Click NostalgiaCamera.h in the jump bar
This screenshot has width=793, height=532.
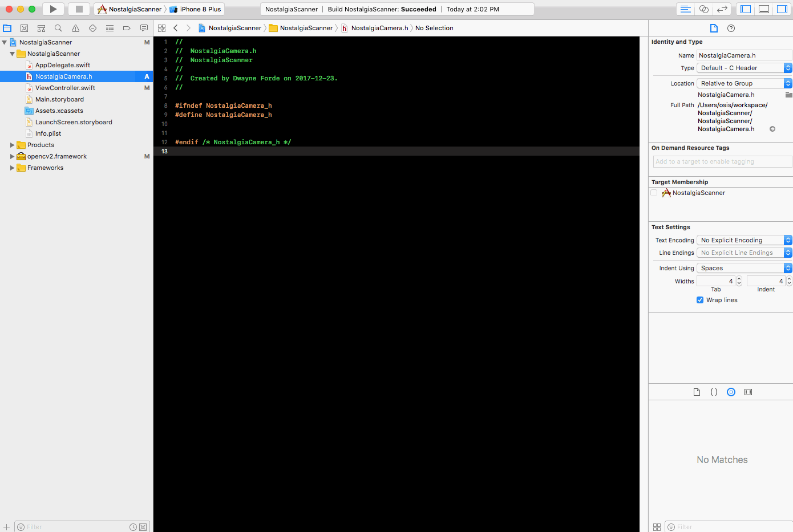(x=375, y=28)
